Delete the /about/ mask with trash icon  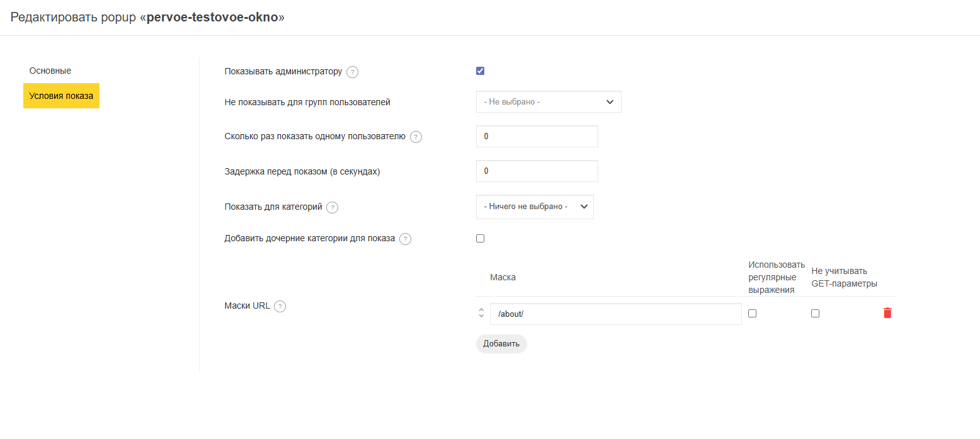[887, 313]
